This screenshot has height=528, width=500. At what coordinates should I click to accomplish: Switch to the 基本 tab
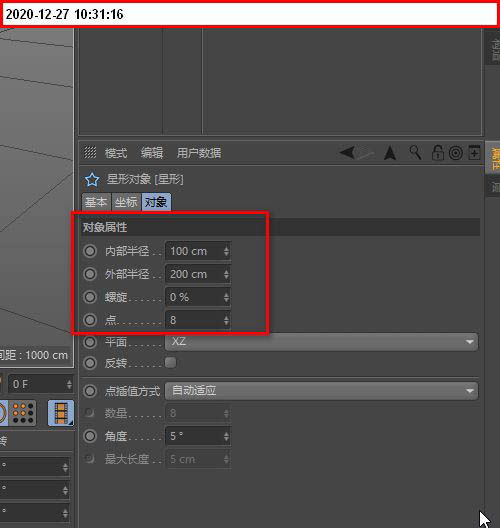[96, 202]
